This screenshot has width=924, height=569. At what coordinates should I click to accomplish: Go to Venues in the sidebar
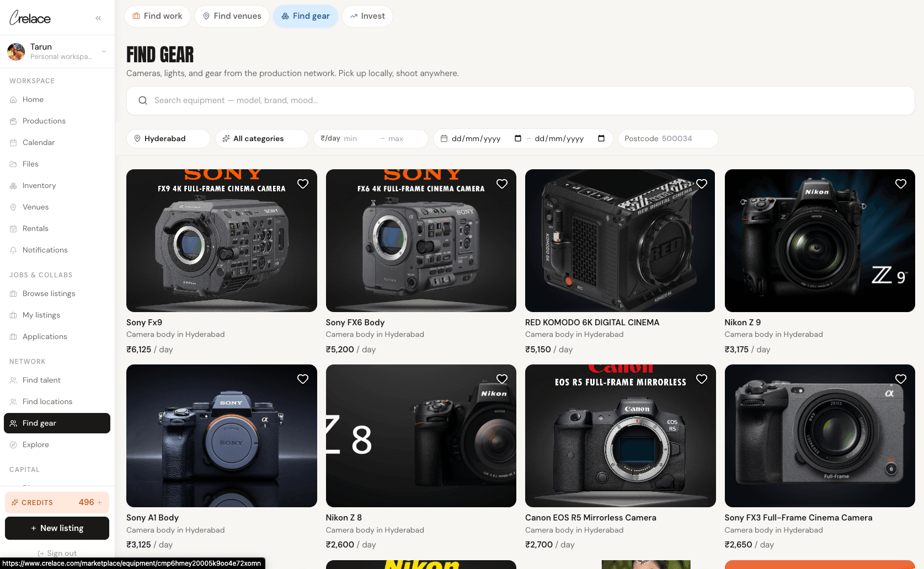pyautogui.click(x=57, y=207)
